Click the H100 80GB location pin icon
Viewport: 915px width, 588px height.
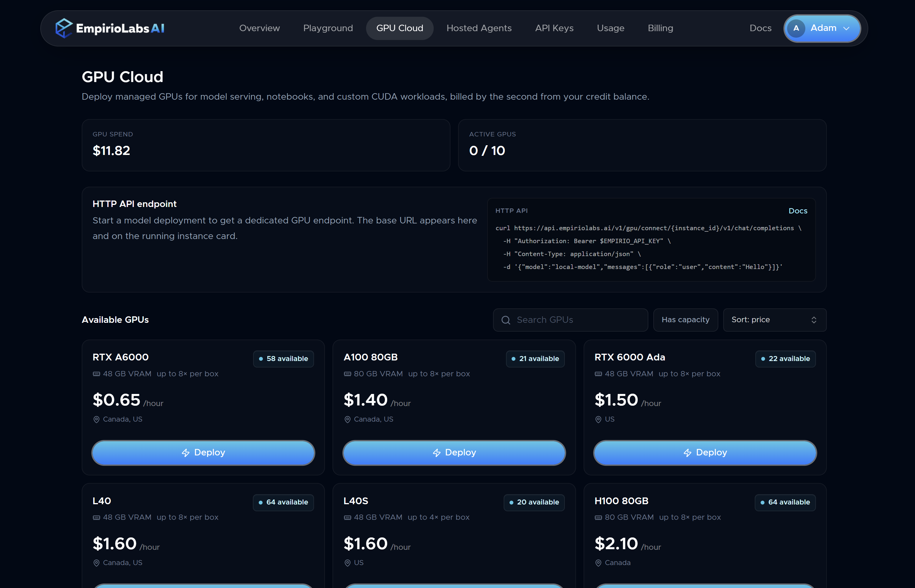coord(598,563)
